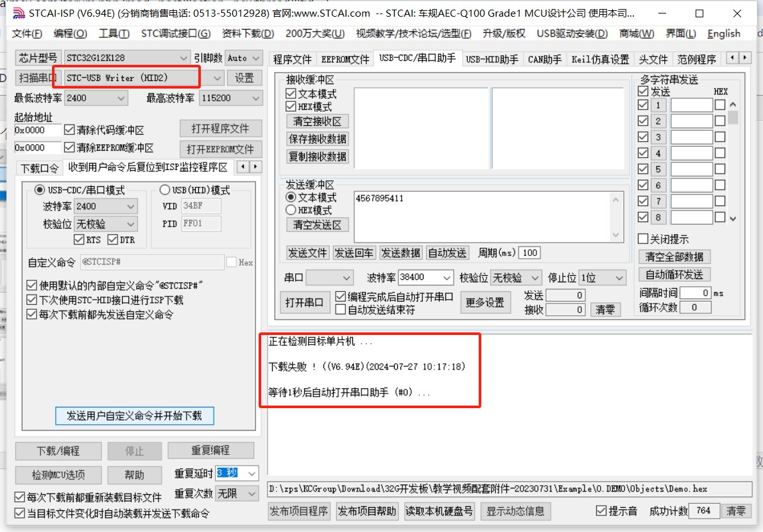
Task: Expand the 重复次数 无限 dropdown
Action: [252, 493]
